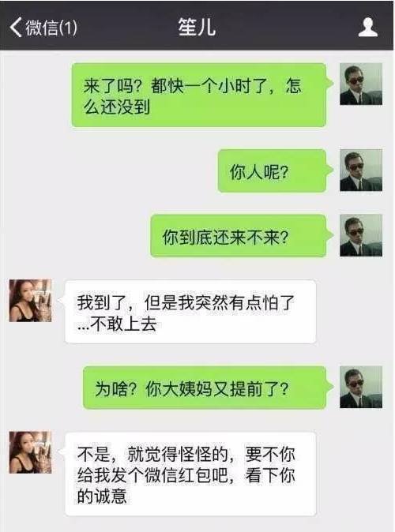Tap the unread count "(1)" in the header
This screenshot has width=395, height=532.
pyautogui.click(x=68, y=28)
